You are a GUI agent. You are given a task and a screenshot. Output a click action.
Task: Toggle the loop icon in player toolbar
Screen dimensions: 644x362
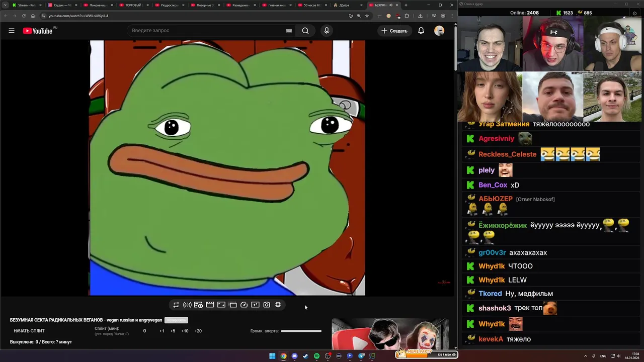click(176, 305)
